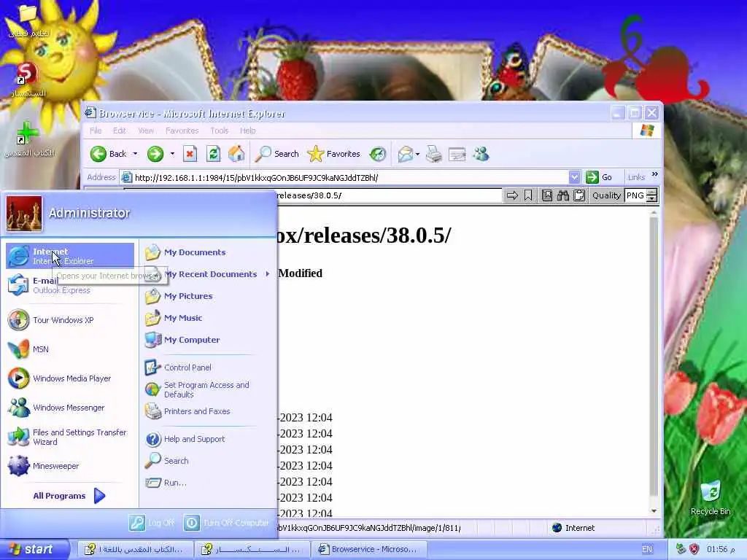This screenshot has height=560, width=747.
Task: Open Files and Settings Transfer Wizard
Action: pyautogui.click(x=70, y=437)
